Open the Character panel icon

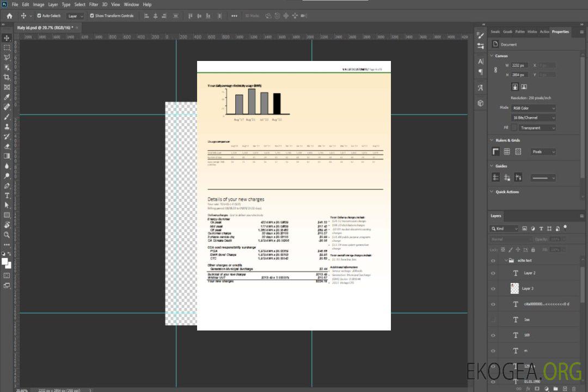pyautogui.click(x=480, y=62)
